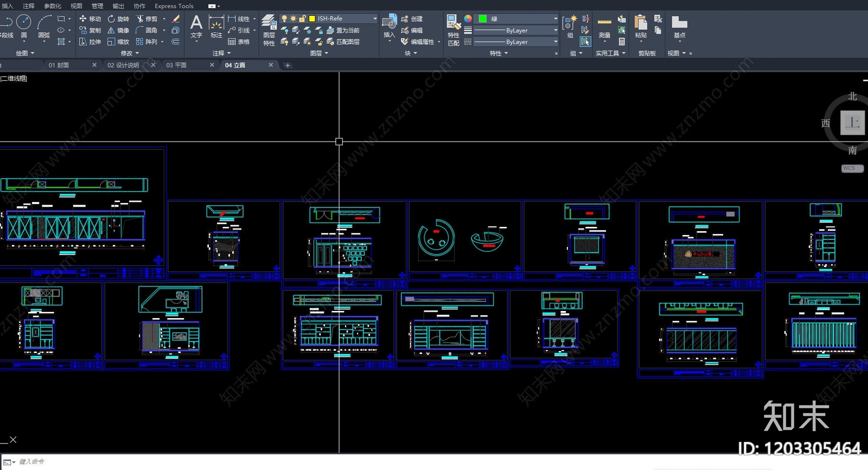This screenshot has height=470, width=868.
Task: Click Match Properties (特性匹配) icon
Action: pos(454,30)
